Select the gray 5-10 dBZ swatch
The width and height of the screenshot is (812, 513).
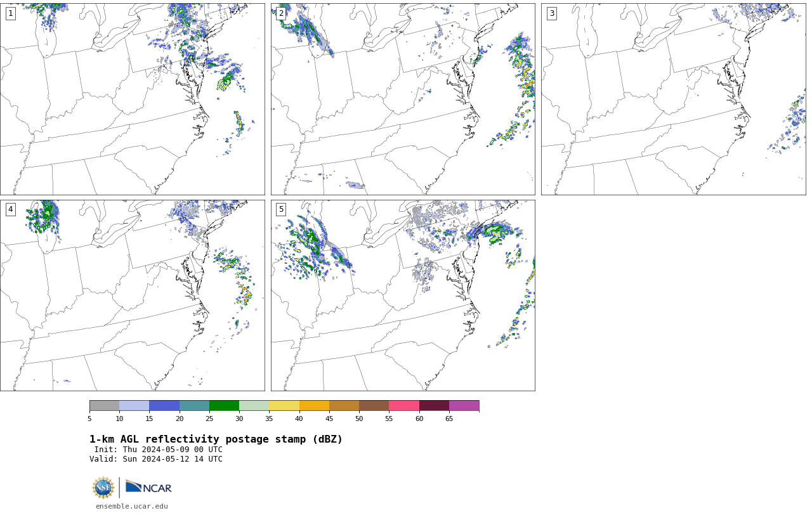pos(104,406)
